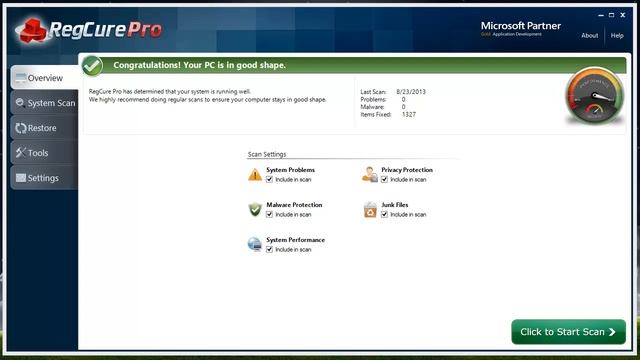The height and width of the screenshot is (360, 640).
Task: Uncheck Privacy Protection include in scan
Action: tap(384, 179)
